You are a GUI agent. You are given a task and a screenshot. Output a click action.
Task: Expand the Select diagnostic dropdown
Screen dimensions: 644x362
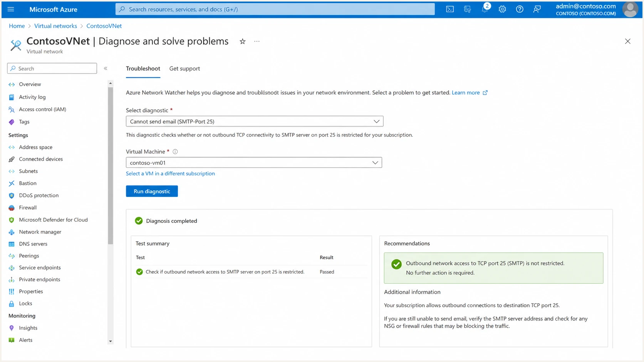point(255,121)
